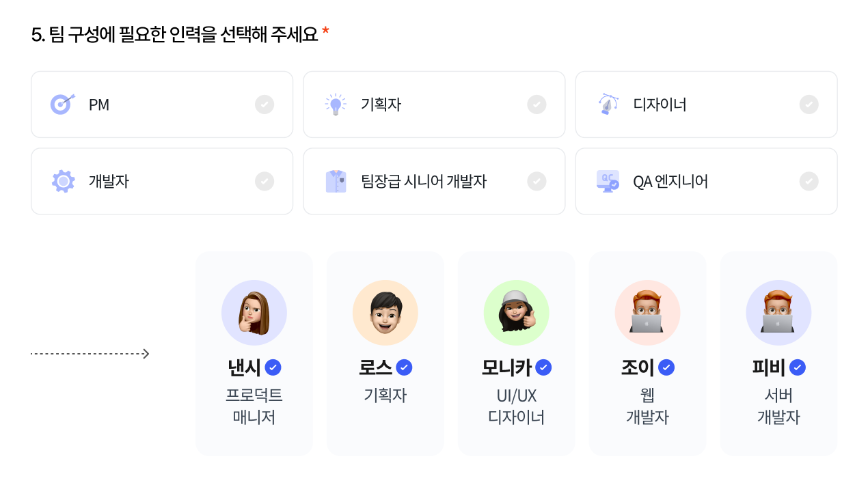Viewport: 868px width, 502px height.
Task: Click 피비's blue check badge
Action: 798,367
